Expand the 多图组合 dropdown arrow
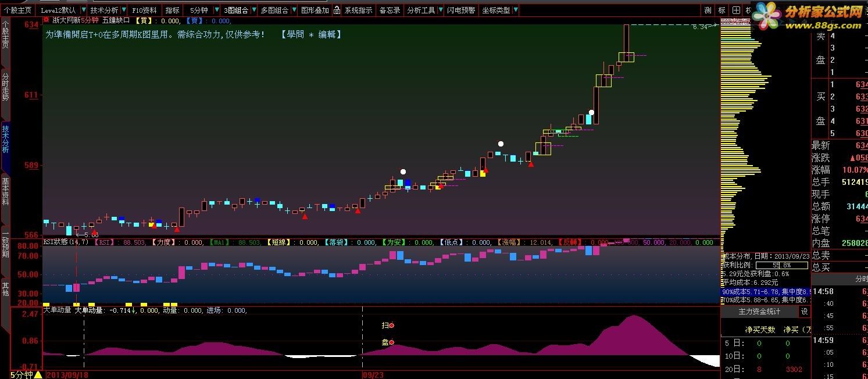This screenshot has width=868, height=379. coord(294,10)
